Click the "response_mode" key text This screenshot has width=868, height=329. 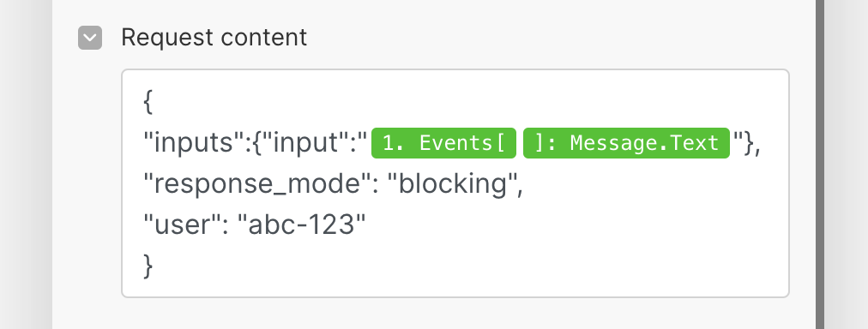point(257,184)
